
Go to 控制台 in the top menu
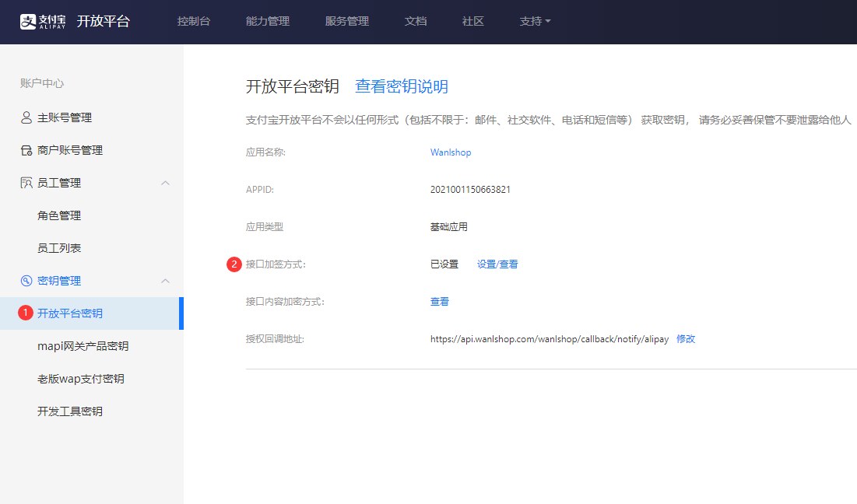tap(194, 21)
